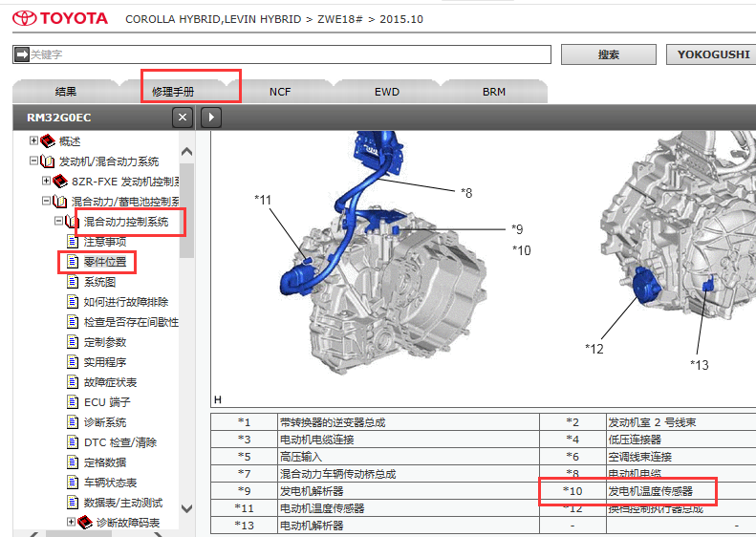Collapse the 混合动力/蓄电池控制 node
Viewport: 756px width, 537px height.
[46, 201]
